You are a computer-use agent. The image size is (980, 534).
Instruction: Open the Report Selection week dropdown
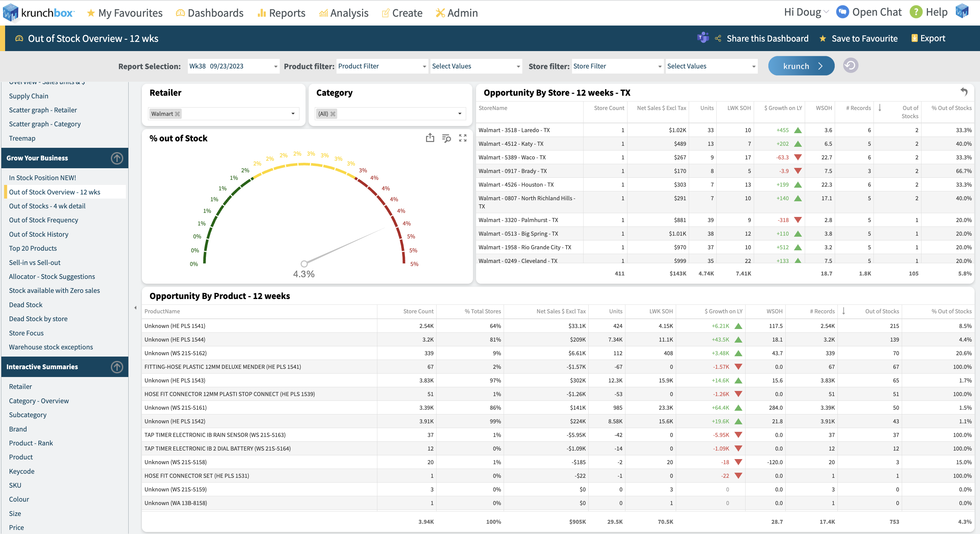tap(233, 66)
